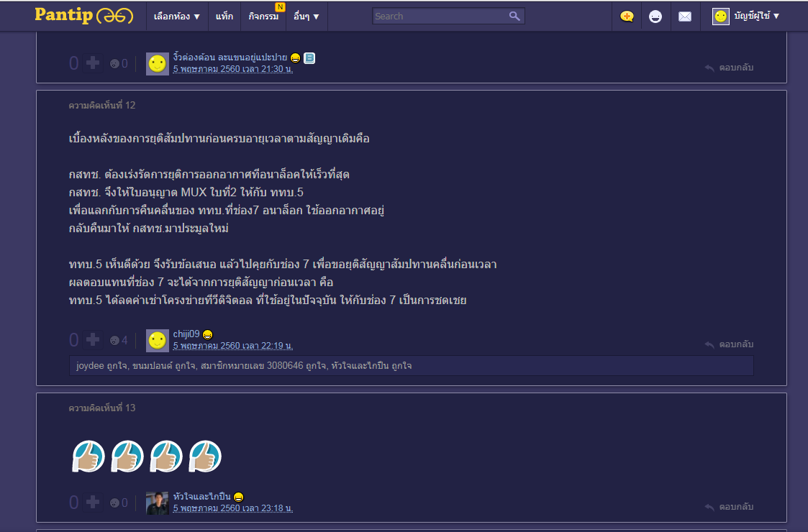The height and width of the screenshot is (532, 808).
Task: Open chiji09 avatar image
Action: 157,341
